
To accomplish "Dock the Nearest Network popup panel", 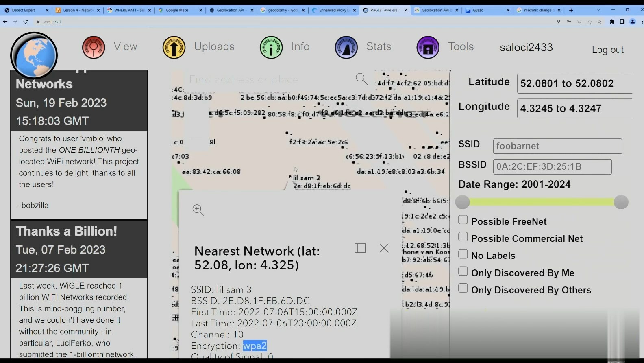I will tap(360, 248).
